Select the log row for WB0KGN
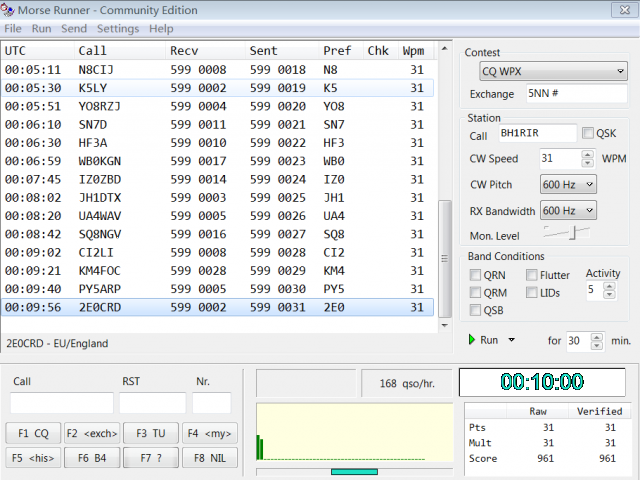Image resolution: width=640 pixels, height=480 pixels. pyautogui.click(x=217, y=161)
